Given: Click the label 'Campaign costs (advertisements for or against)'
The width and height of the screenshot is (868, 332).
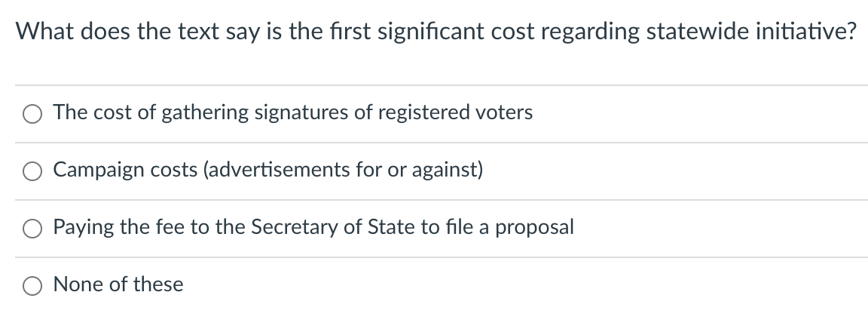Looking at the screenshot, I should click(x=268, y=170).
